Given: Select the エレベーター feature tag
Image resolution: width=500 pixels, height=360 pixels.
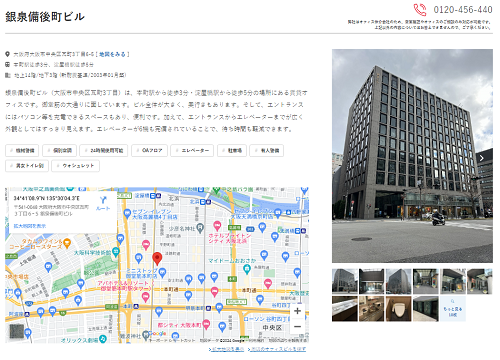Looking at the screenshot, I should tap(192, 150).
